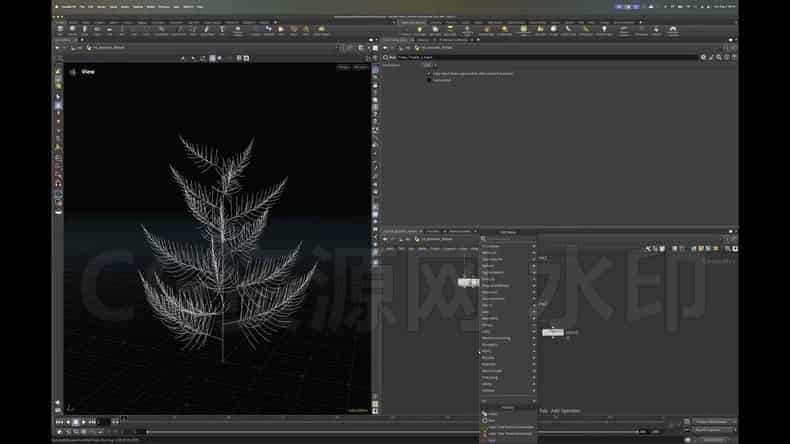Toggle the longer-labeled checkbox in parameter pane
790x444 pixels.
(429, 74)
